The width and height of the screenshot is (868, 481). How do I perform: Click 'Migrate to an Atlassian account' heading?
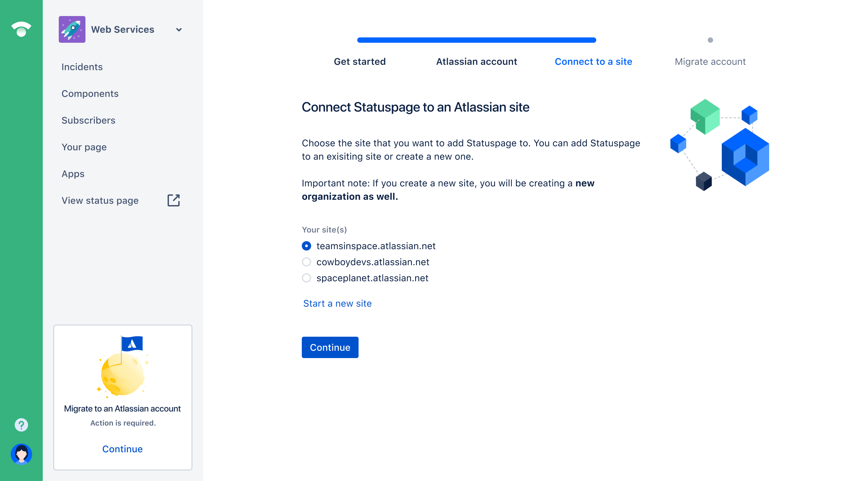coord(122,409)
